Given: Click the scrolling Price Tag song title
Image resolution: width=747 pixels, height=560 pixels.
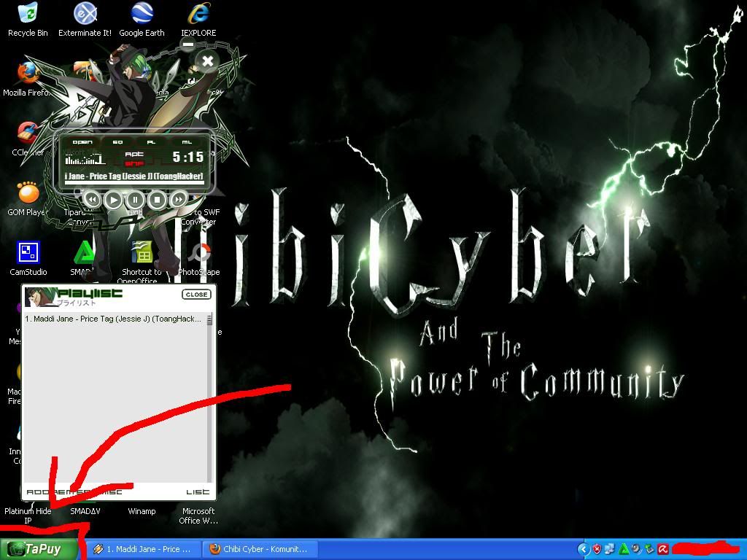Looking at the screenshot, I should [134, 176].
